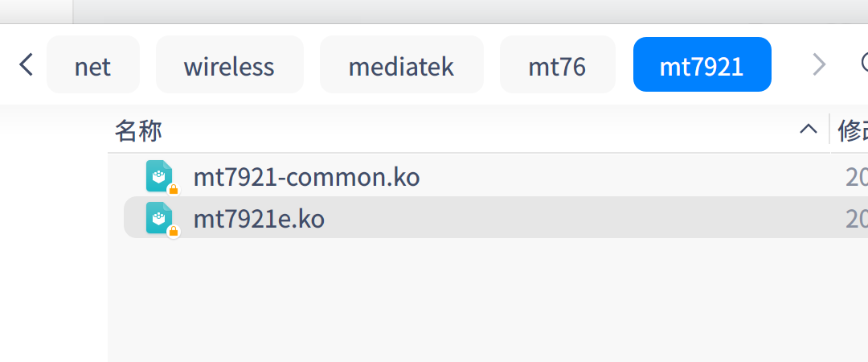Select the mt7921-common.ko file name
Screen dimensions: 868x362
[306, 177]
